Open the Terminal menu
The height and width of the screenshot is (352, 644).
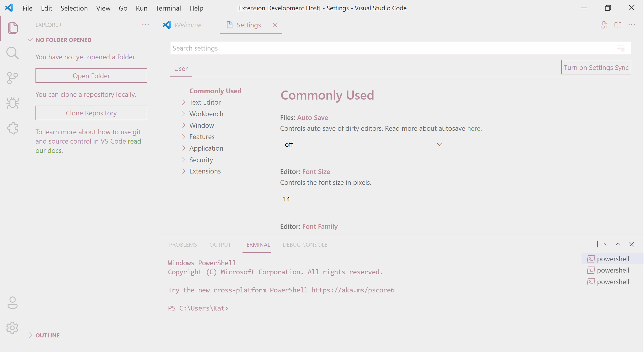[x=168, y=8]
